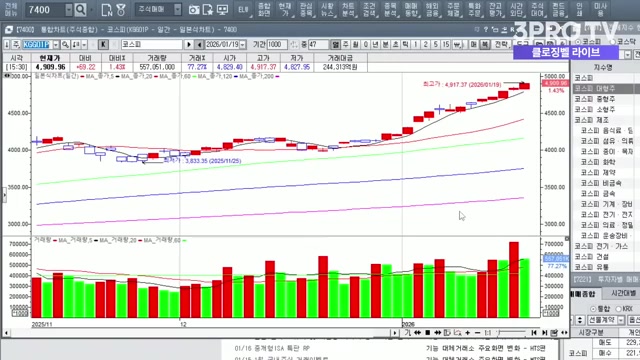Click the small down-arrow at toolbar far left
Screen dimensions: 640x360
point(7,44)
